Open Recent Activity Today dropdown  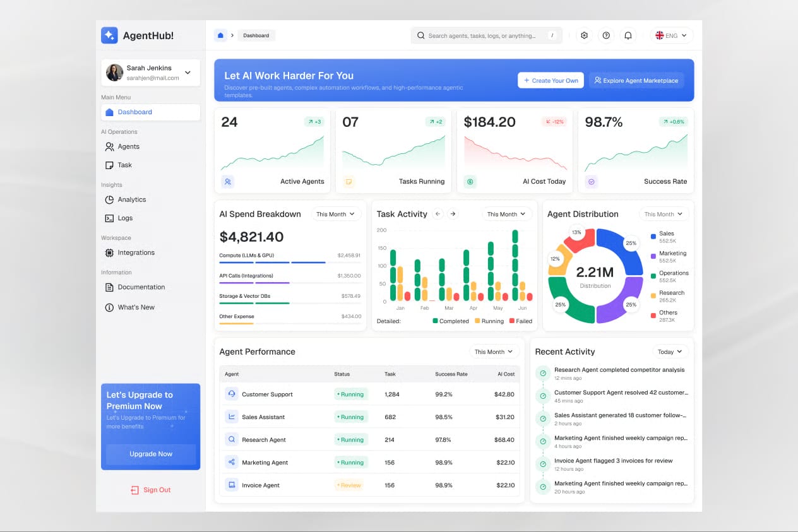coord(670,352)
